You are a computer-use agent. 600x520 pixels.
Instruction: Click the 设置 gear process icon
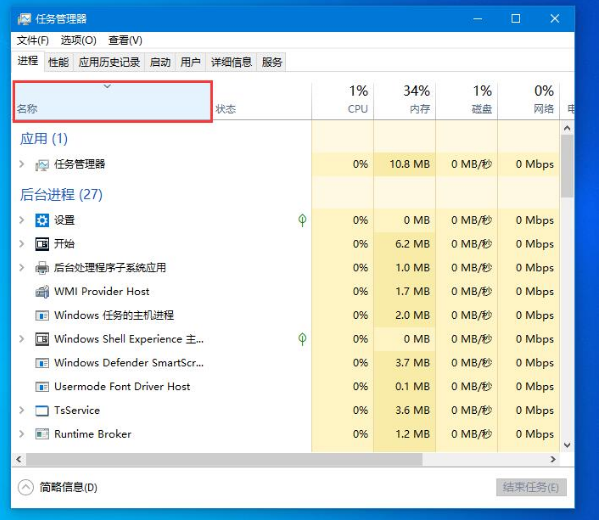42,220
